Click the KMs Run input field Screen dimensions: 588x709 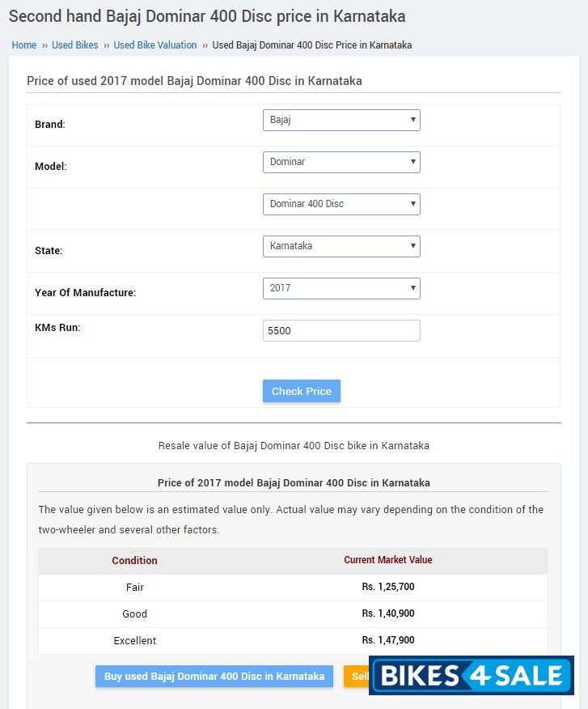coord(341,330)
